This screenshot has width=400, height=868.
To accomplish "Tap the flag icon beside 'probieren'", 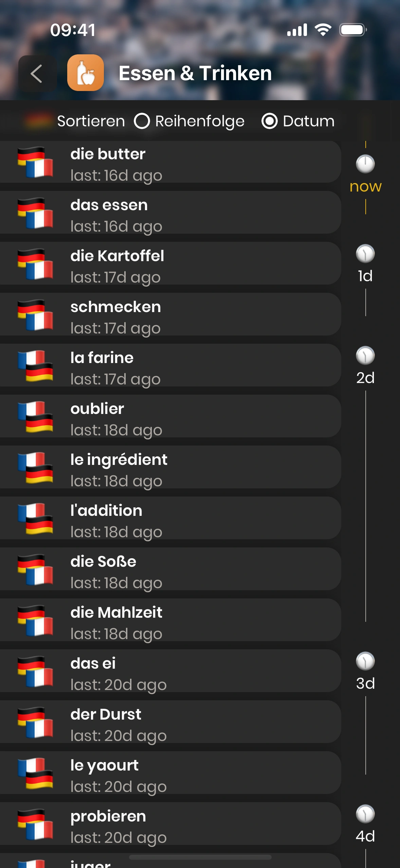I will coord(35,825).
